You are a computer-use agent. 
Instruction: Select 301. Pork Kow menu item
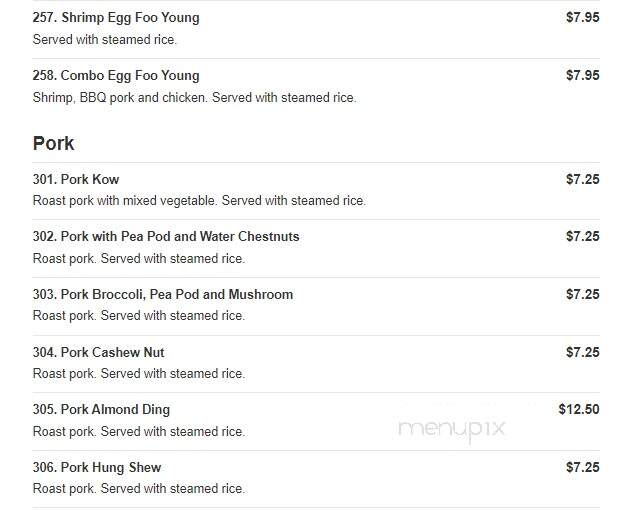(76, 179)
